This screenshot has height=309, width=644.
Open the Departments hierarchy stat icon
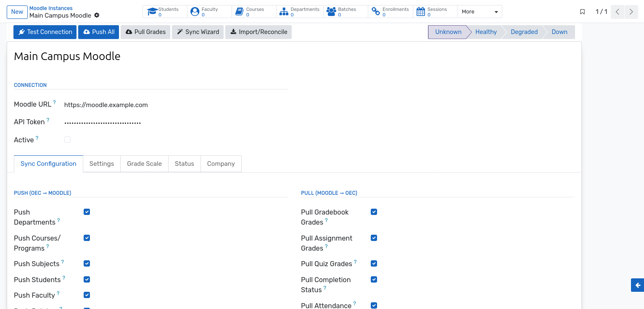(284, 12)
